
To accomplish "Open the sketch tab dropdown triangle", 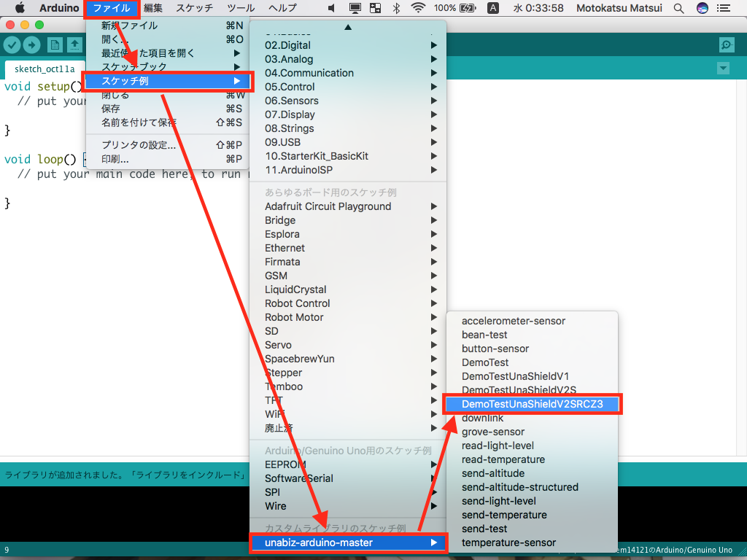I will pyautogui.click(x=723, y=68).
